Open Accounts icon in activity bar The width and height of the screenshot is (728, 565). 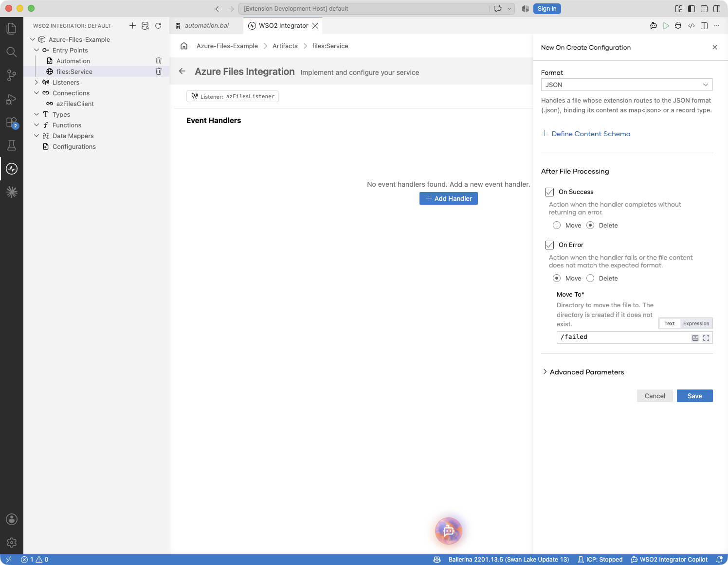point(12,519)
